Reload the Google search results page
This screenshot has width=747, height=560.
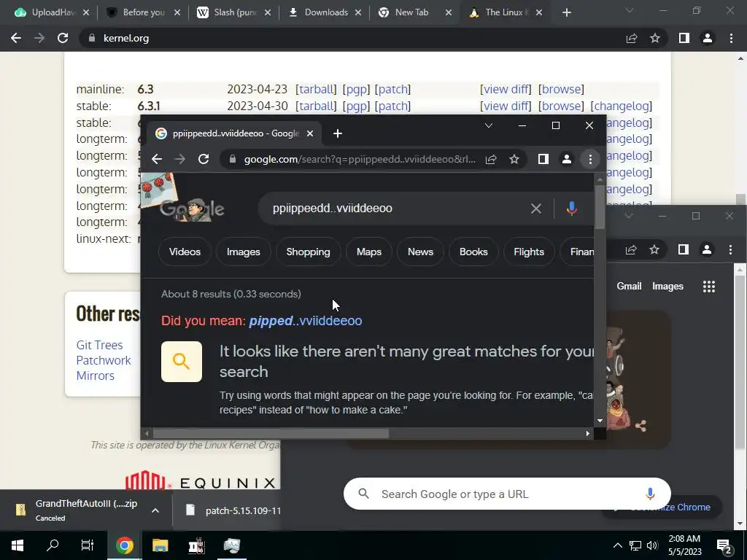click(x=204, y=159)
